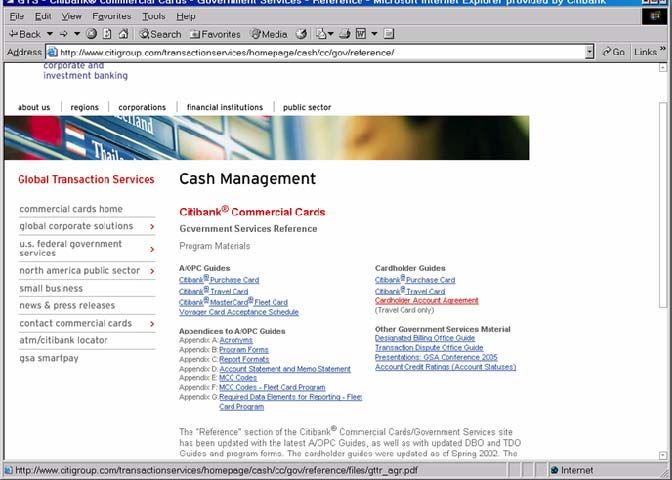The height and width of the screenshot is (480, 672).
Task: Open the Mail dropdown arrow
Action: point(330,34)
